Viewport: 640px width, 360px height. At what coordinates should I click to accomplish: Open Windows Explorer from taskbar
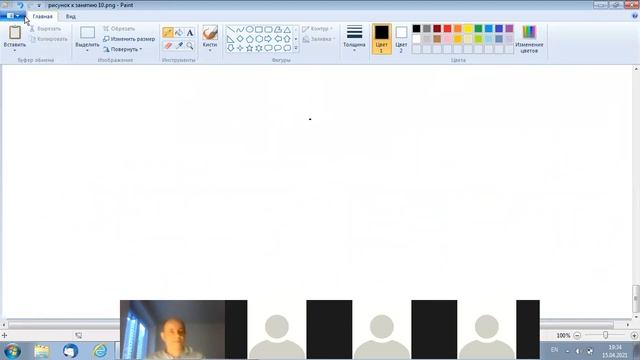[x=41, y=351]
